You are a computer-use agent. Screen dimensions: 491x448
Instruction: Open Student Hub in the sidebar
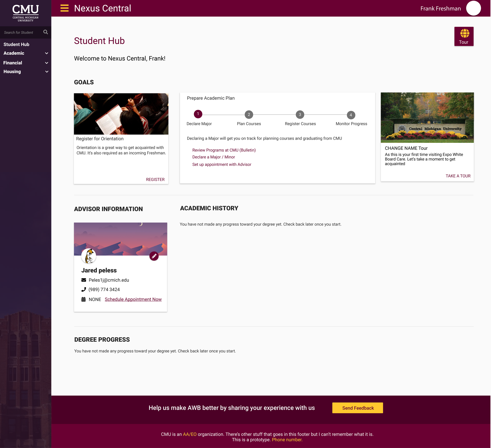click(x=16, y=44)
